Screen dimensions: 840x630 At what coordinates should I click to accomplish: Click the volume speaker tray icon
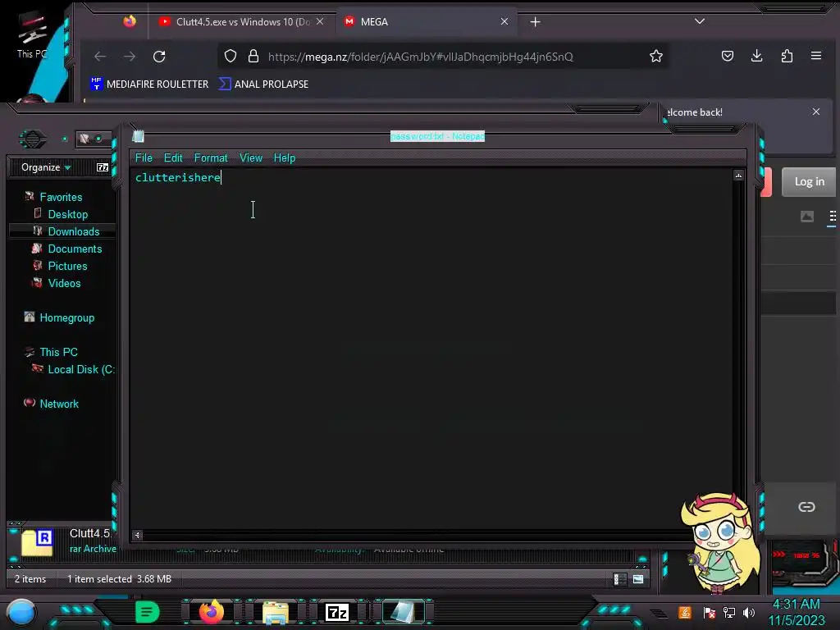[749, 612]
